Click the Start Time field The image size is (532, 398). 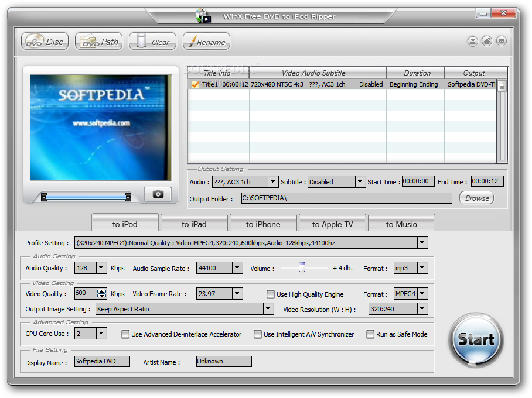click(x=418, y=181)
